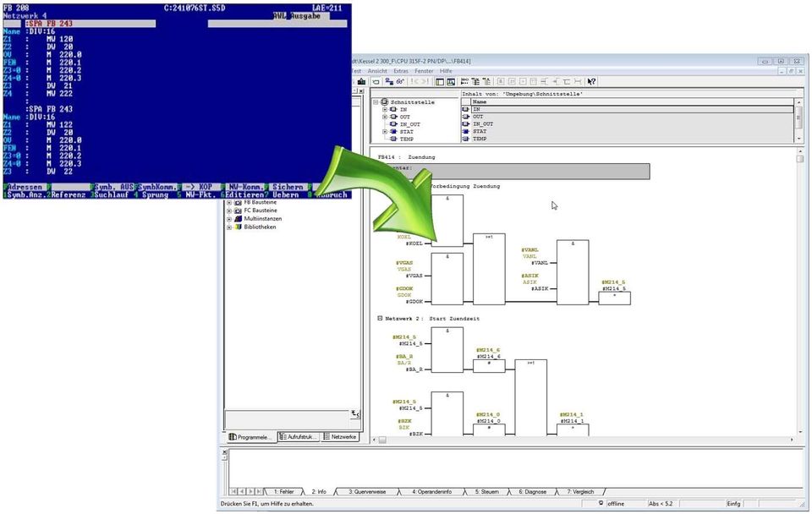Click the #GDOK input label in Netzwerk 1
The width and height of the screenshot is (812, 514).
coord(414,301)
